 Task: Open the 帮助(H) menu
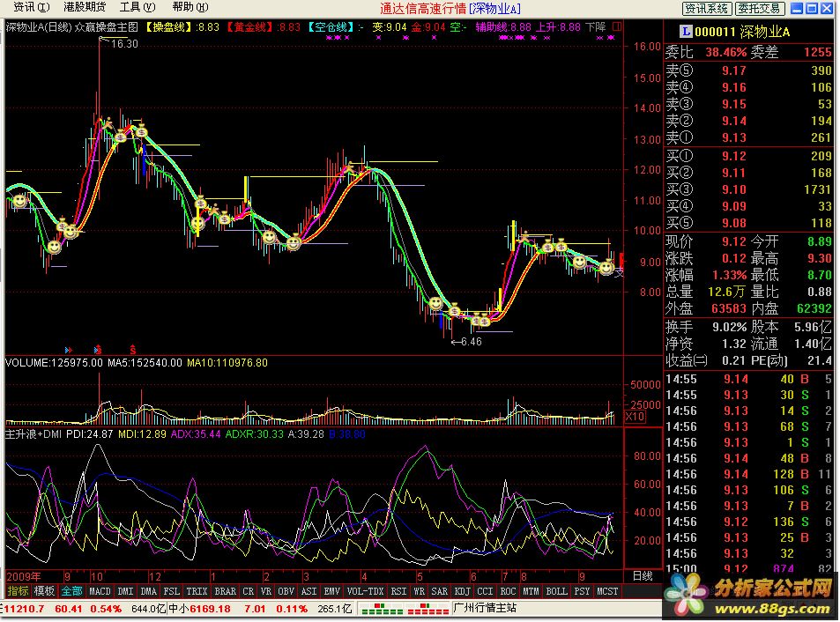[x=190, y=7]
